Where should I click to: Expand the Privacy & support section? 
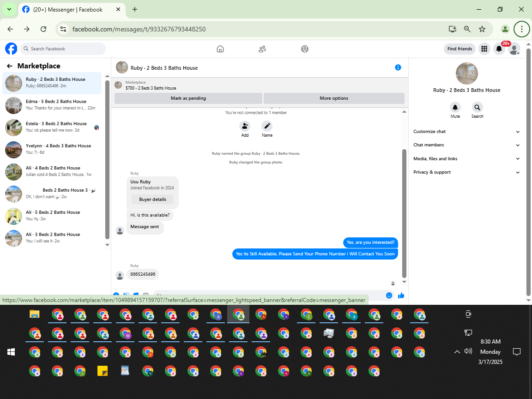466,172
